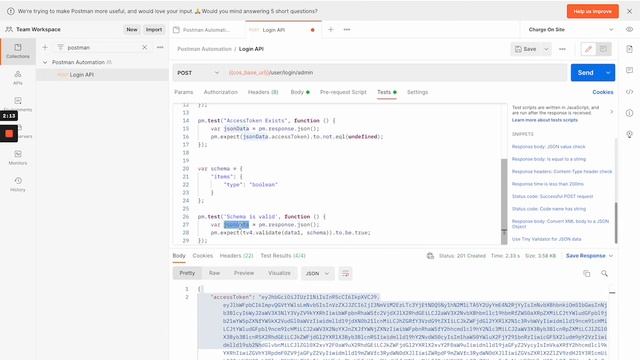The image size is (640, 360).
Task: Click the network globe icon near Status
Action: pyautogui.click(x=430, y=256)
